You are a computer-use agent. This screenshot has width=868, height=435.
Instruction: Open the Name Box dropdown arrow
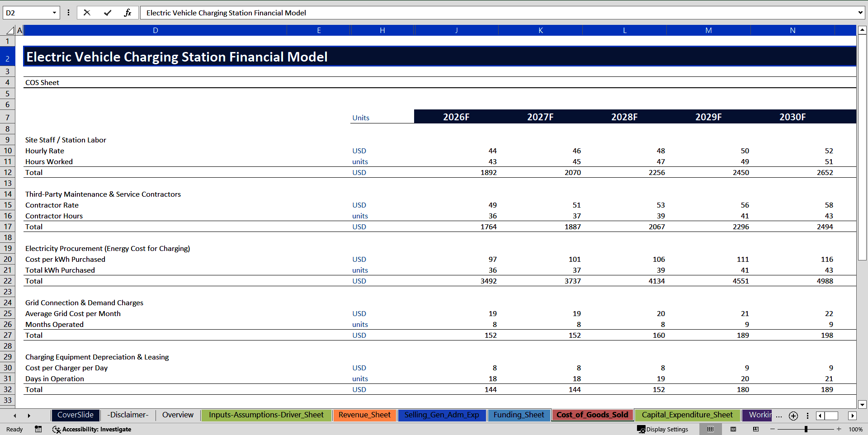click(55, 13)
